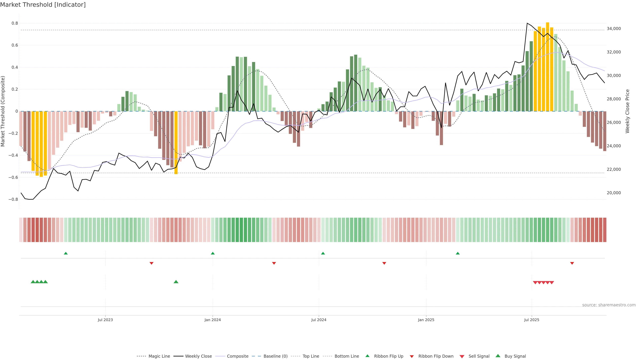Click the sharemaestro.com source text
Image resolution: width=644 pixels, height=362 pixels.
pos(609,305)
